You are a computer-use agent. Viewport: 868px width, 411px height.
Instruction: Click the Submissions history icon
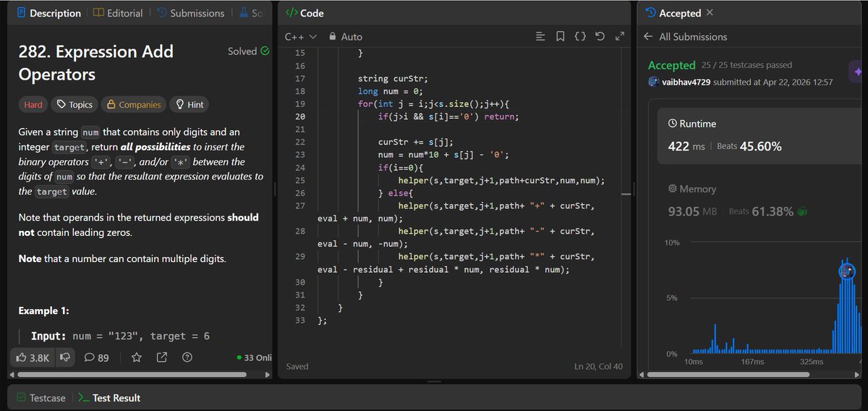point(161,13)
